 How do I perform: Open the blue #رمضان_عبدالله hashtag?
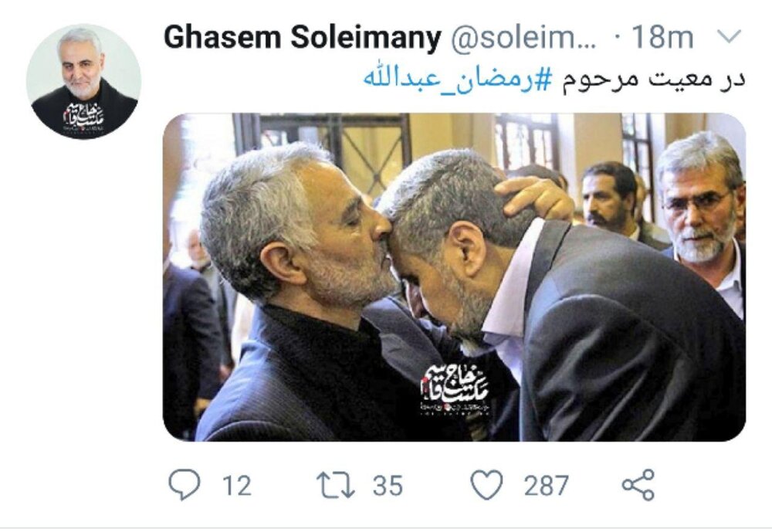(x=458, y=80)
